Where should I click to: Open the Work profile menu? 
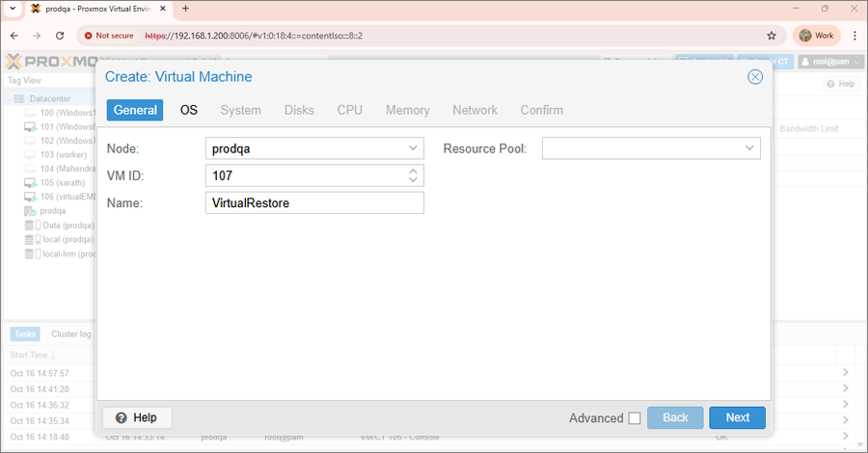(817, 36)
